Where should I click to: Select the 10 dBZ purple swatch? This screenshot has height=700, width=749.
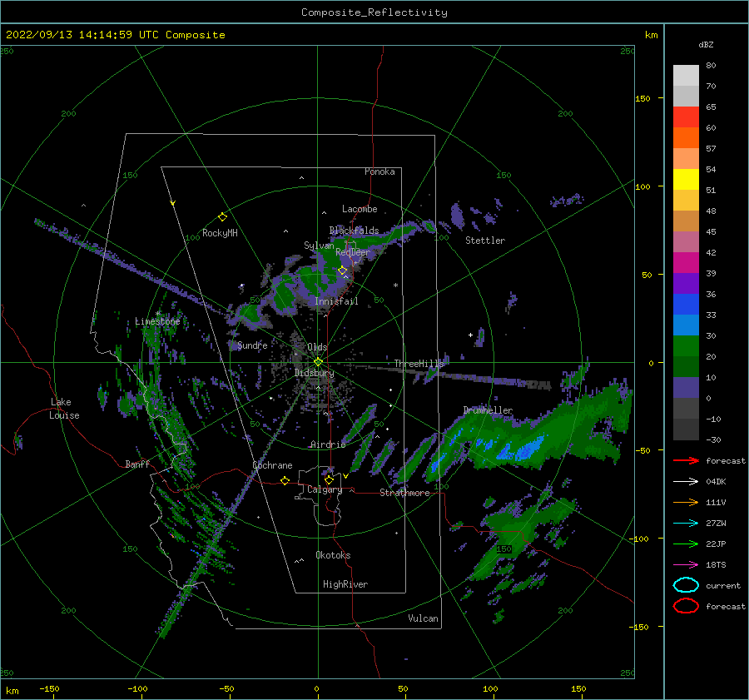point(686,388)
